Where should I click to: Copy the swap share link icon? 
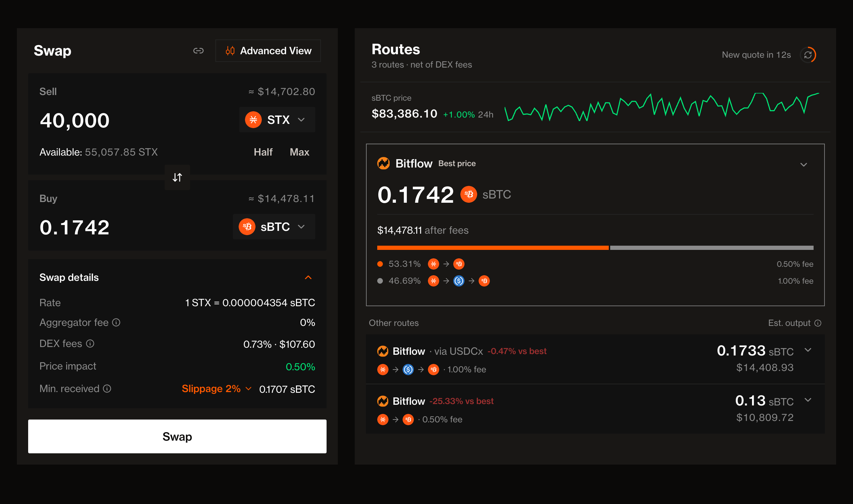198,51
